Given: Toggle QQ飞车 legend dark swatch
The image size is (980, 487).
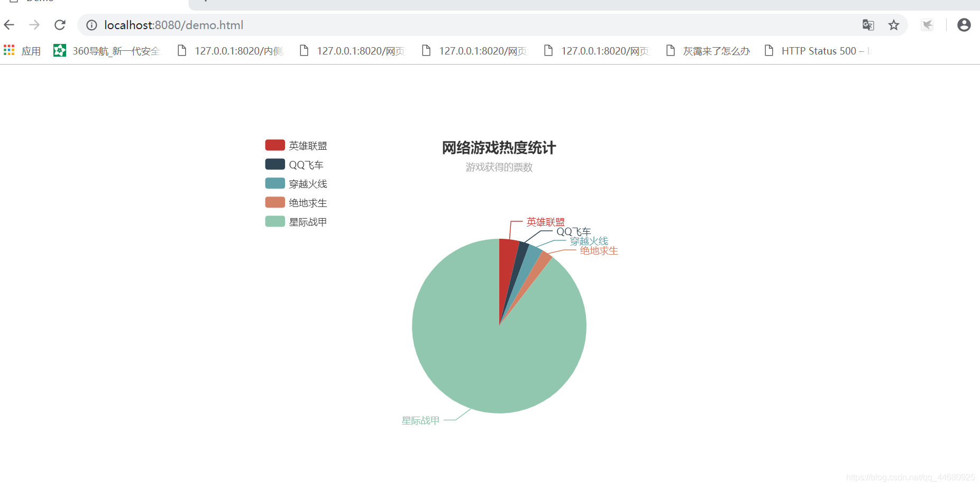Looking at the screenshot, I should [275, 164].
